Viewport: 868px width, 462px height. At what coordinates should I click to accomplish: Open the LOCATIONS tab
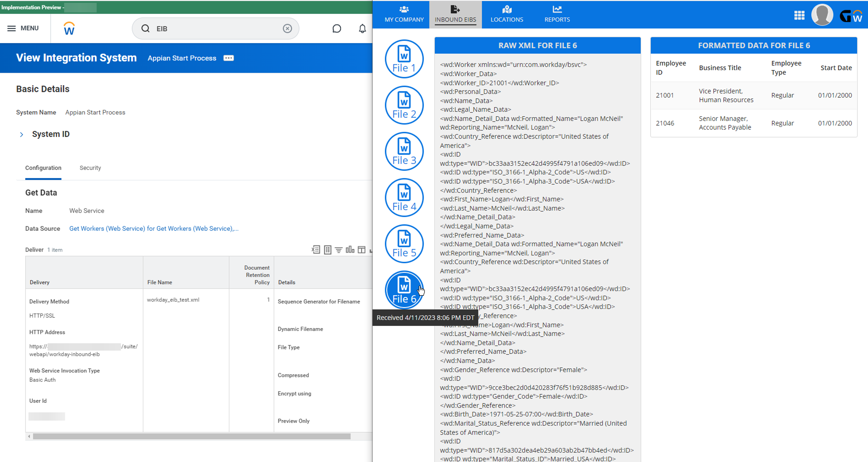click(x=507, y=14)
